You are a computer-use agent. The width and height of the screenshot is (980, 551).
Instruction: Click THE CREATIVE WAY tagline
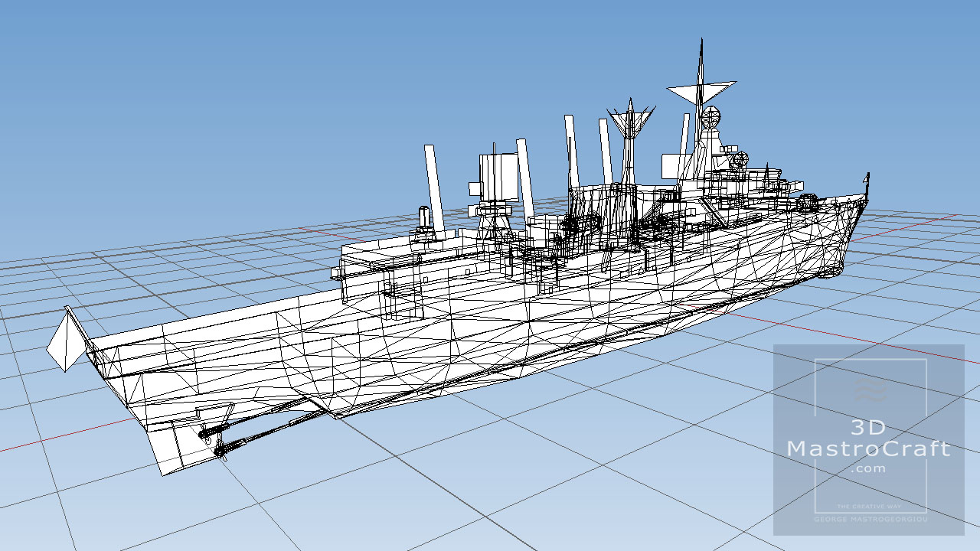pyautogui.click(x=868, y=507)
